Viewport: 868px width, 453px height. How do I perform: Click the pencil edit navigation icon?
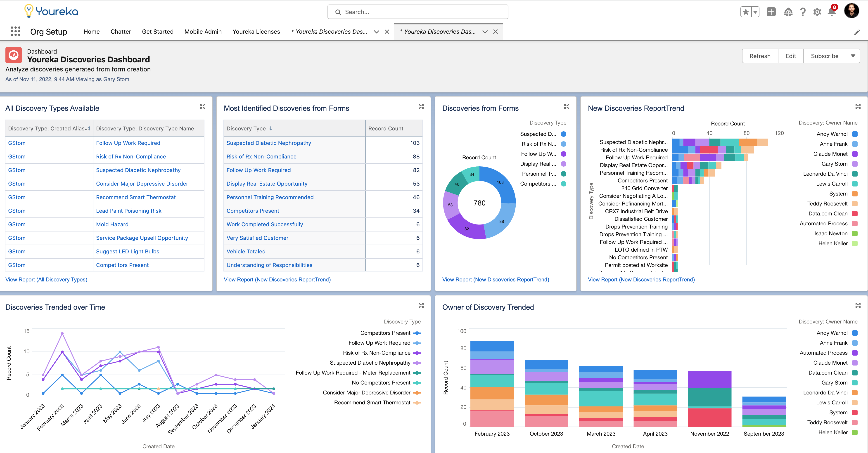tap(857, 32)
